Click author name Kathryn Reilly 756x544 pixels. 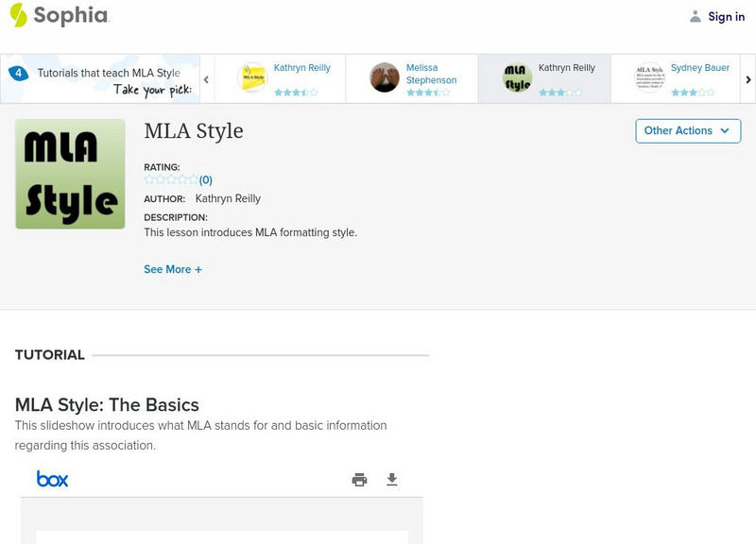tap(228, 198)
